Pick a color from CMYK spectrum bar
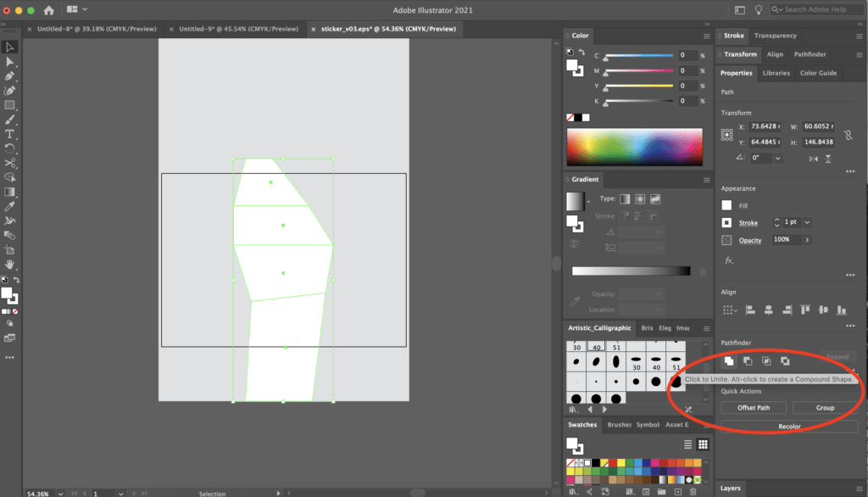Image resolution: width=868 pixels, height=497 pixels. (634, 147)
